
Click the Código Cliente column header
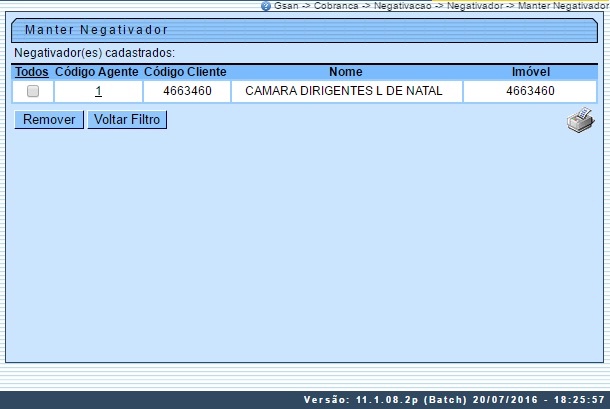coord(185,72)
